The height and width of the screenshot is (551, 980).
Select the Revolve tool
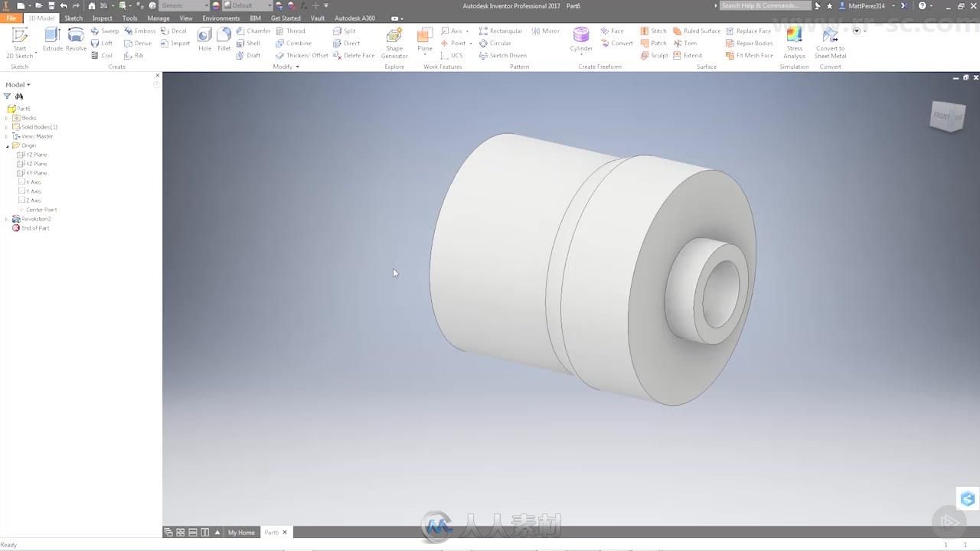[76, 40]
